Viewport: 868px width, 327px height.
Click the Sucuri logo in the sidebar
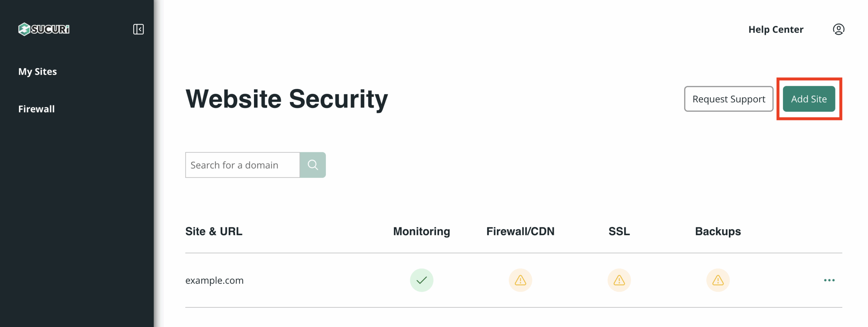click(x=43, y=29)
